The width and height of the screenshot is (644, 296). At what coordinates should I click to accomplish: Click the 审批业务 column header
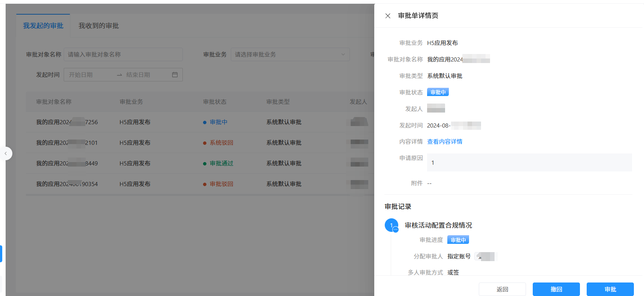131,102
